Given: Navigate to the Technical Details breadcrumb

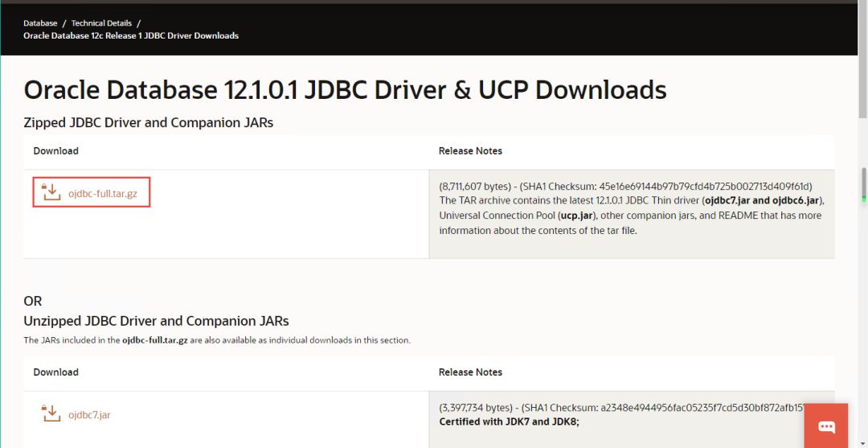Looking at the screenshot, I should (x=101, y=23).
